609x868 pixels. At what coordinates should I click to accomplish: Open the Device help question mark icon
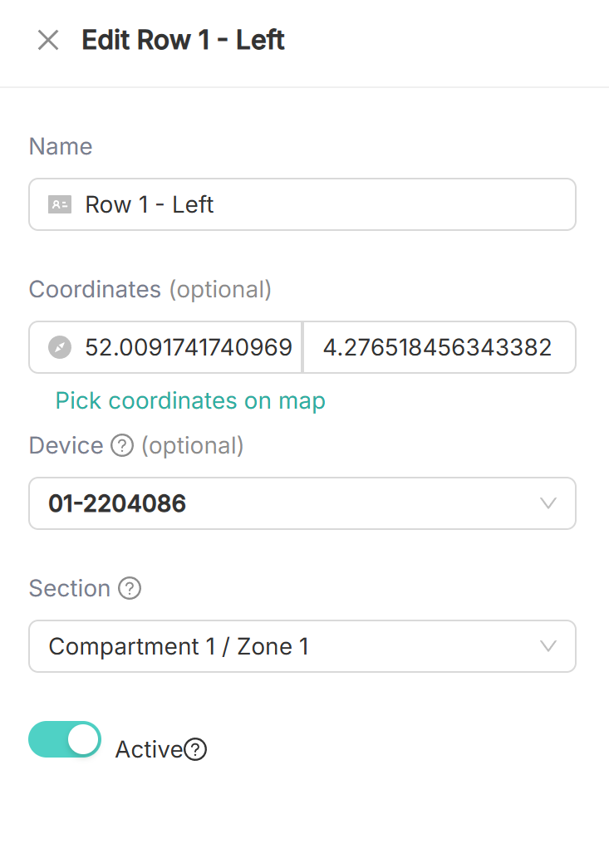click(122, 445)
